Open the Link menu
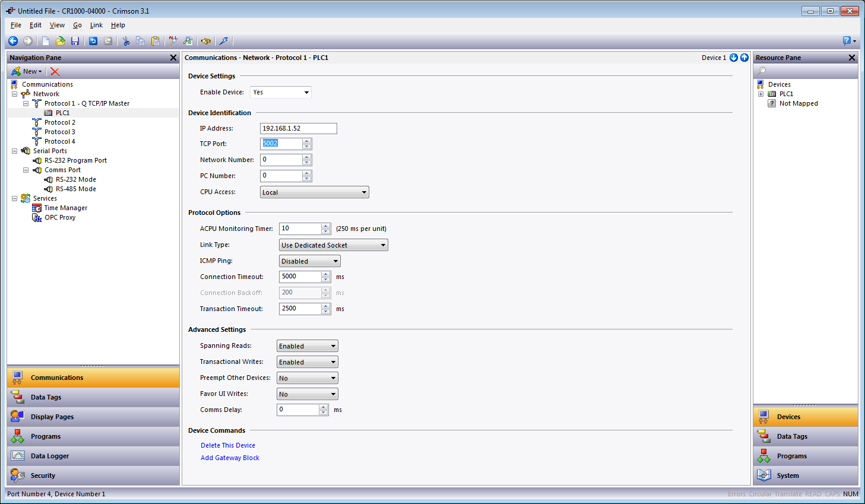Screen dimensions: 865x504 point(96,25)
